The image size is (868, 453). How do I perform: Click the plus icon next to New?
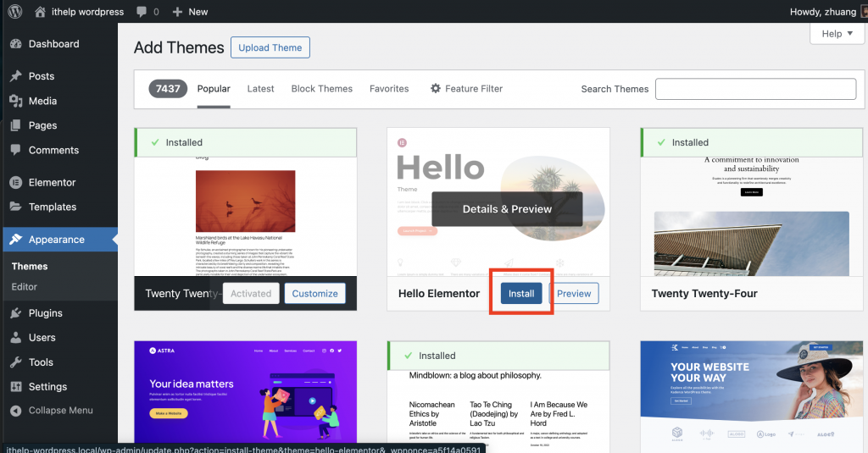click(177, 12)
